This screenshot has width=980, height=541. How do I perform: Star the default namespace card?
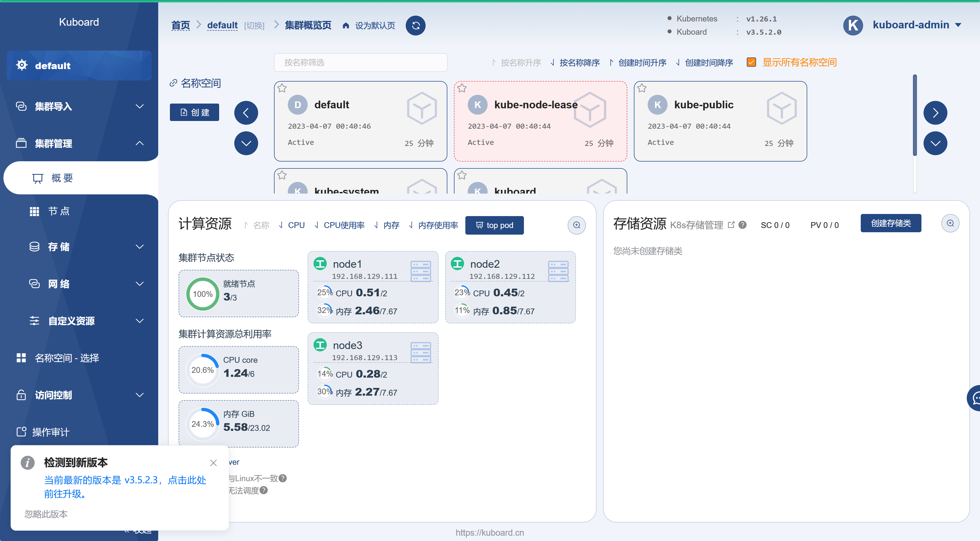click(x=282, y=88)
